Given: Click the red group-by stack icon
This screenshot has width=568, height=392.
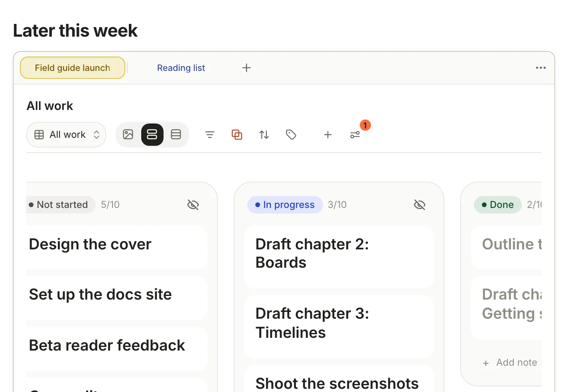Looking at the screenshot, I should click(237, 135).
